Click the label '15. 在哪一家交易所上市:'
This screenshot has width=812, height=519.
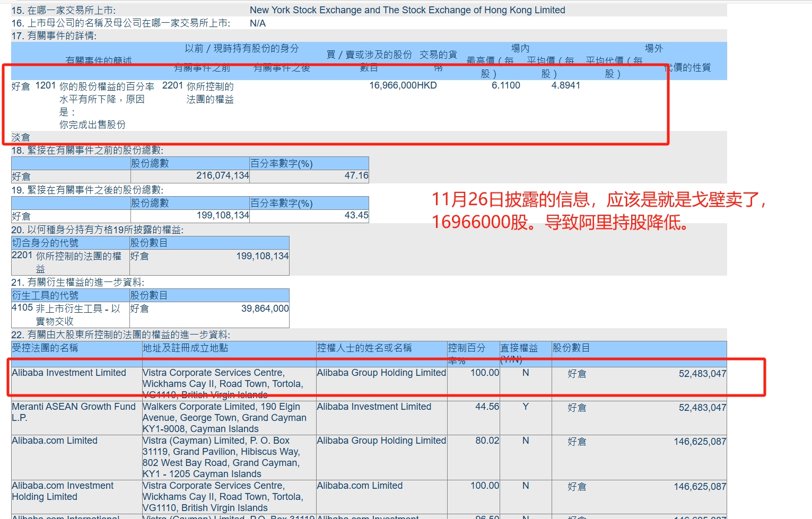coord(64,10)
